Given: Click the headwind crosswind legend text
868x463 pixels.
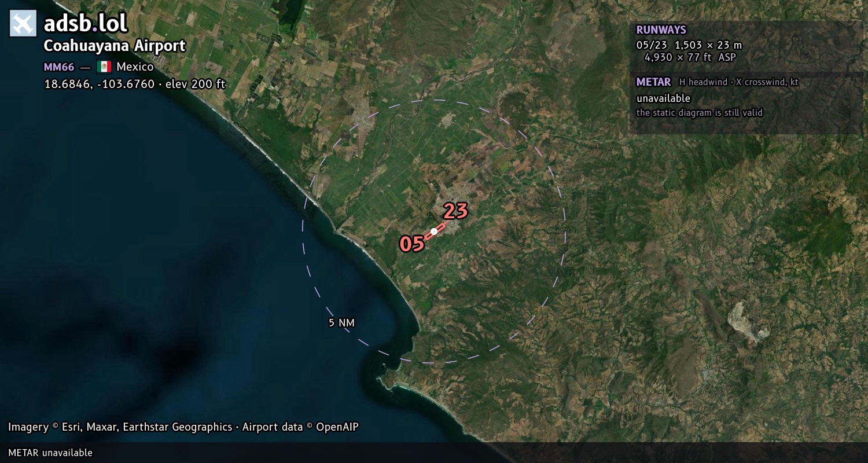Looking at the screenshot, I should [x=739, y=82].
